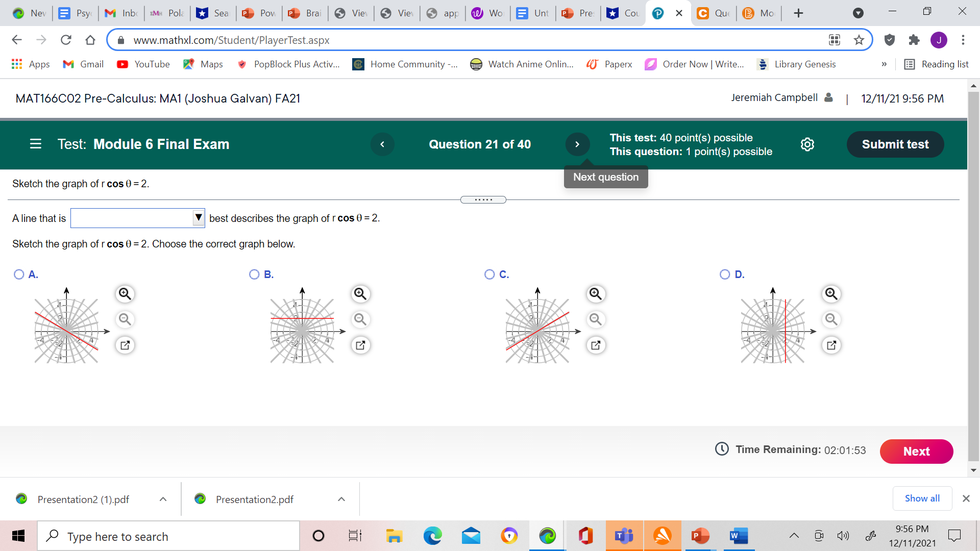Open the hamburger menu beside Test

click(x=35, y=144)
